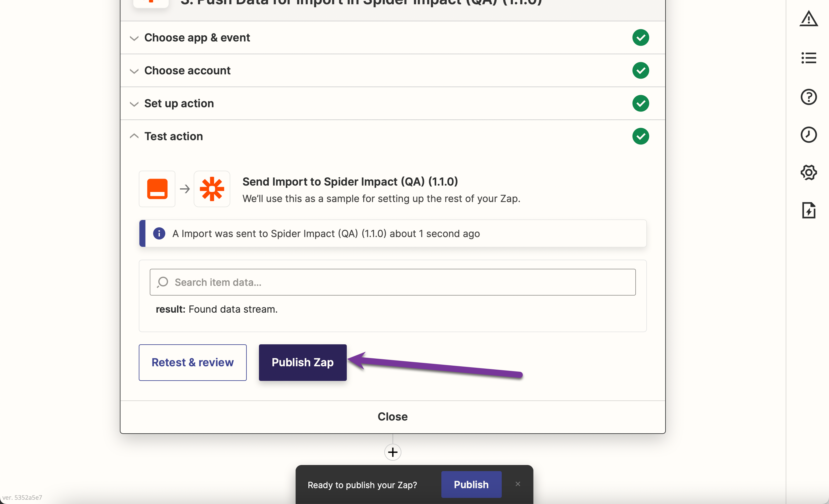Viewport: 829px width, 504px height.
Task: Click green checkmark on Set up action
Action: (x=641, y=103)
